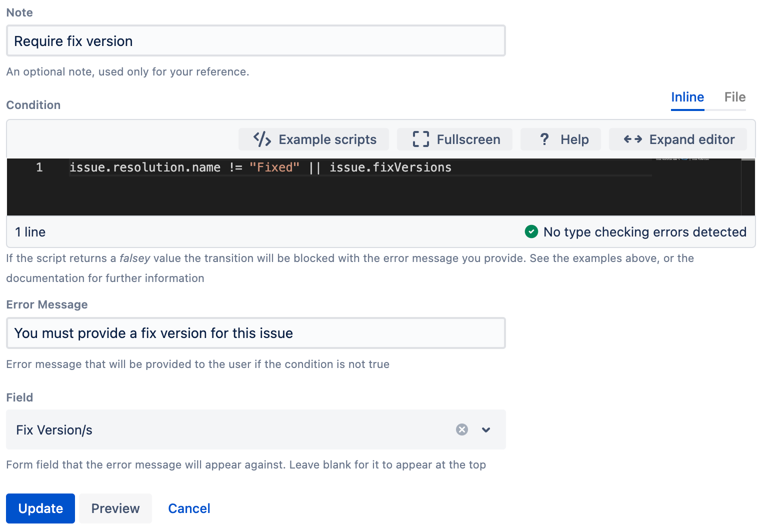Click the Help question mark icon

point(544,139)
